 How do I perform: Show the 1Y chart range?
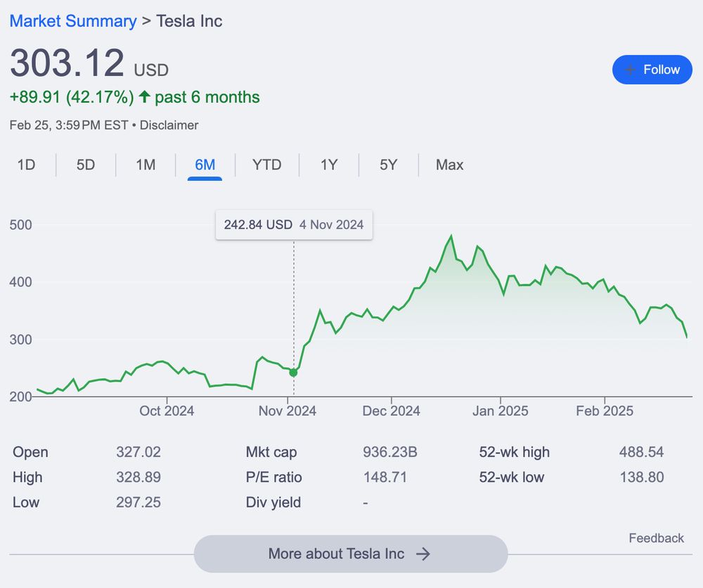coord(328,165)
